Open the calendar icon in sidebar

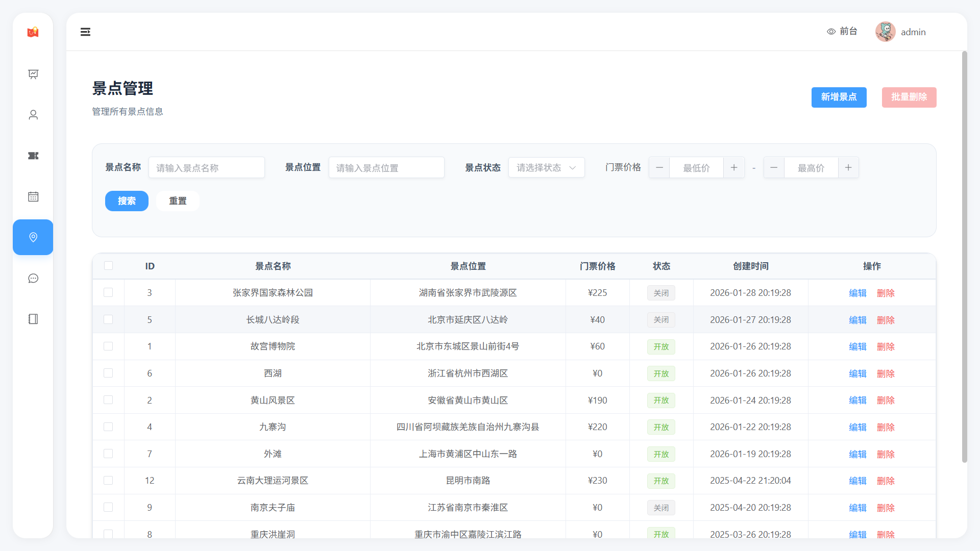tap(33, 196)
